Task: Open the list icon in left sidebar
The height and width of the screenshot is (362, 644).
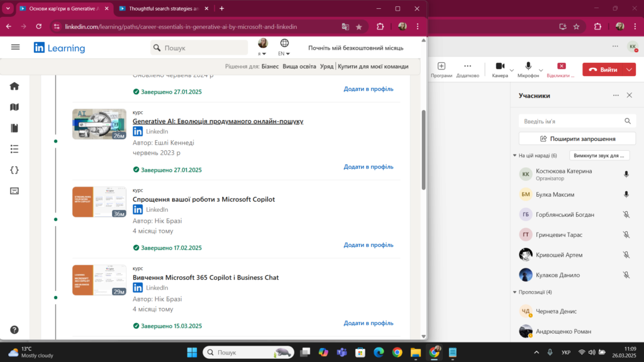Action: (x=14, y=149)
